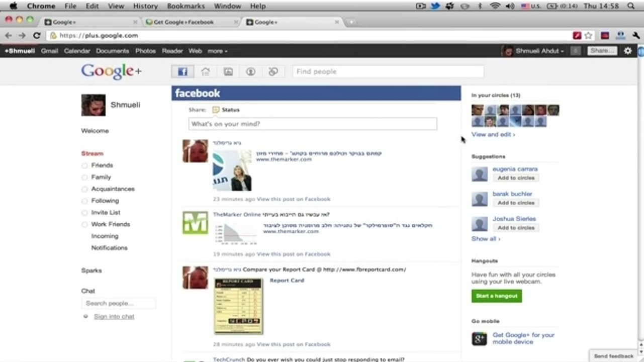The height and width of the screenshot is (362, 644).
Task: Open the Friends stream filter
Action: click(x=102, y=165)
